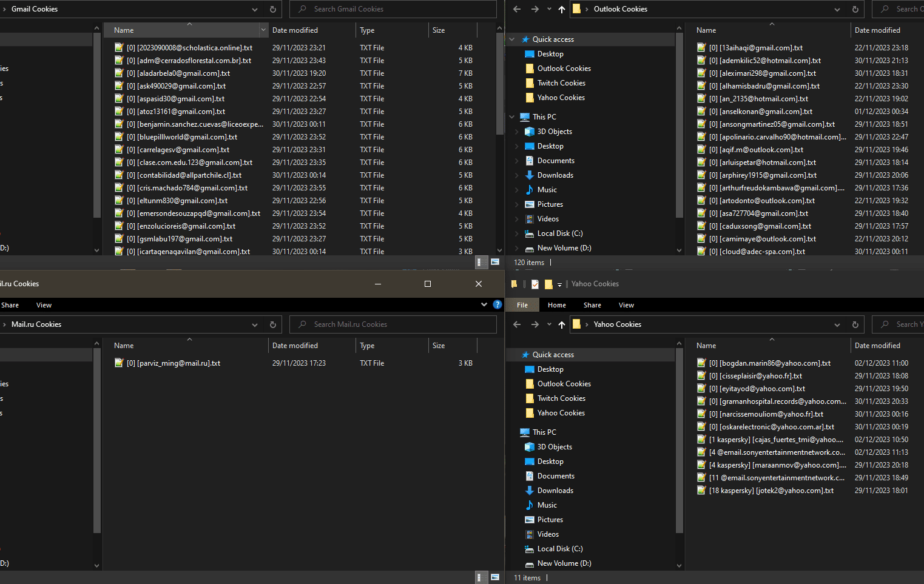
Task: Open the blue Help icon in Mail.ru window
Action: tap(497, 304)
